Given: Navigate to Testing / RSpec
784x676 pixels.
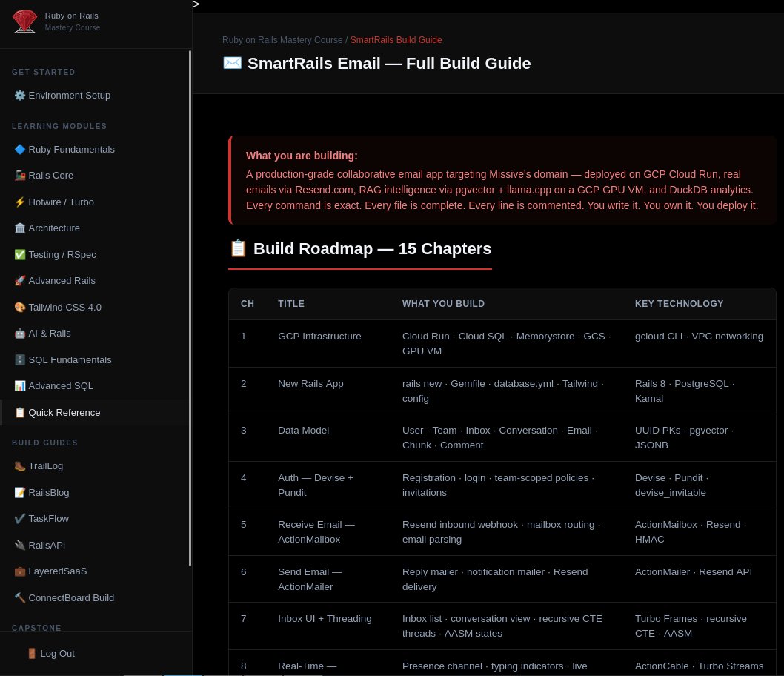Looking at the screenshot, I should (x=95, y=254).
